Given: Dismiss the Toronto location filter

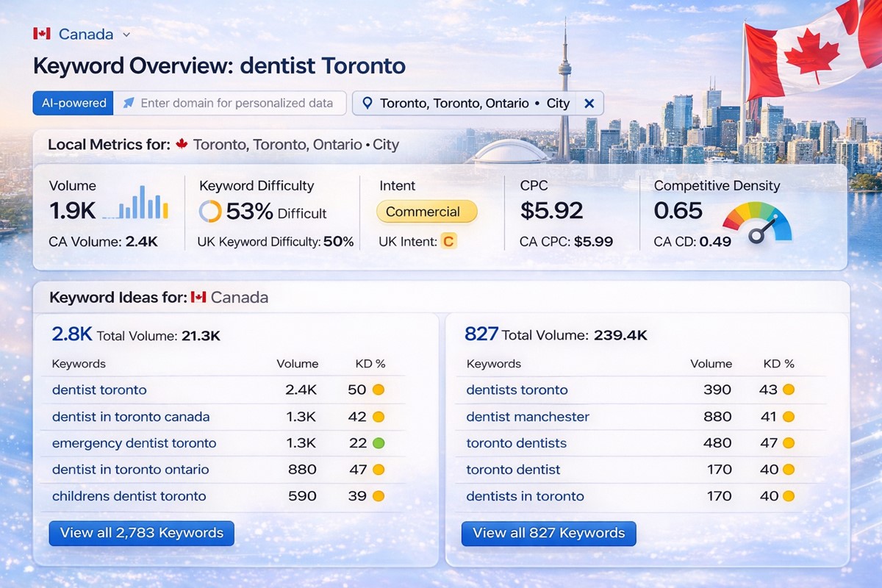Looking at the screenshot, I should click(589, 103).
